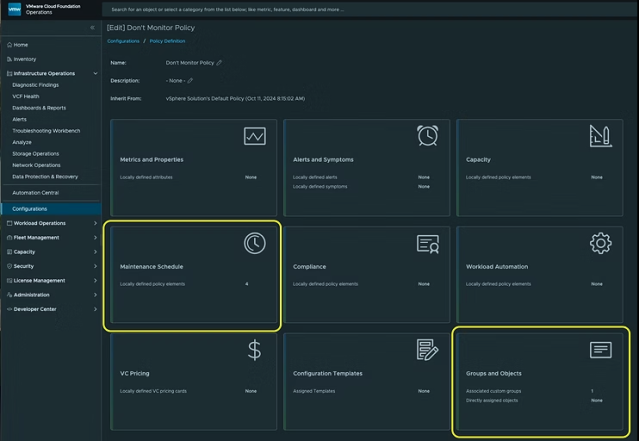Expand Security section chevron

click(x=95, y=266)
